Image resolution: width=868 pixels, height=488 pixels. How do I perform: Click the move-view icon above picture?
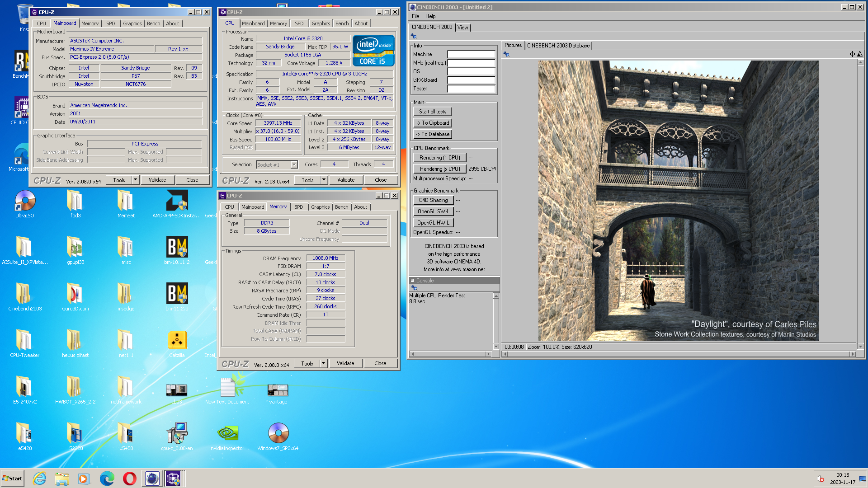point(852,54)
